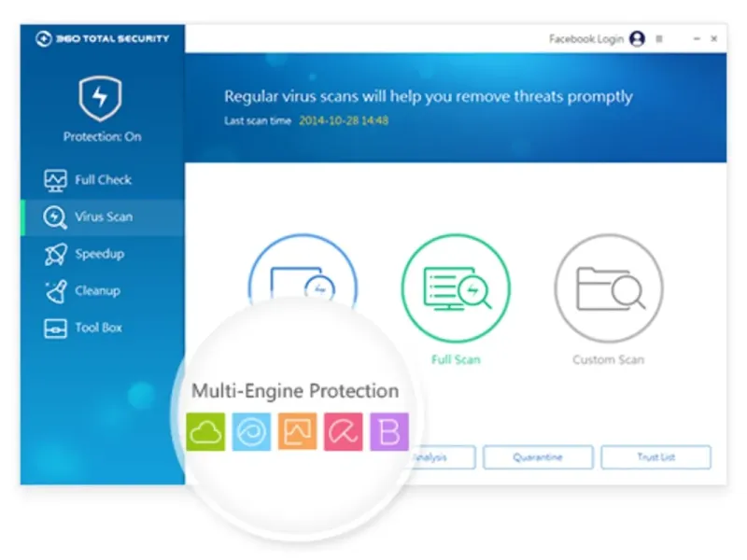Click the Facebook Login link
Image resolution: width=747 pixels, height=560 pixels.
(586, 38)
